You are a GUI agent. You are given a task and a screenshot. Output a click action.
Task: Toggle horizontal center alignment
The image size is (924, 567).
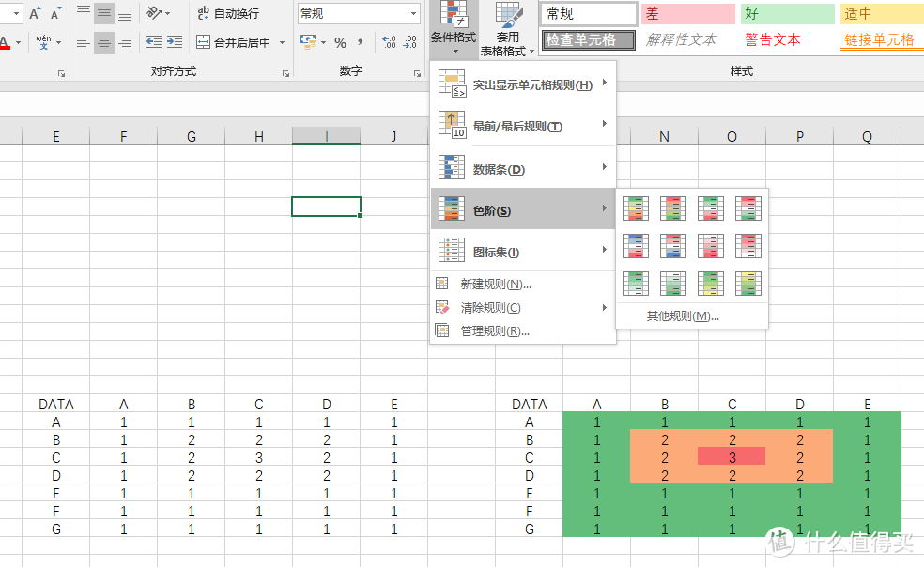pos(103,42)
